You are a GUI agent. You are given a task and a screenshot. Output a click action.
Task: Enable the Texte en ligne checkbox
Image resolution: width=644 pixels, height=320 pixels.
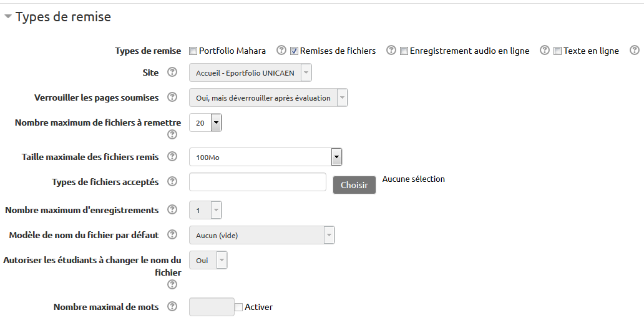(558, 51)
